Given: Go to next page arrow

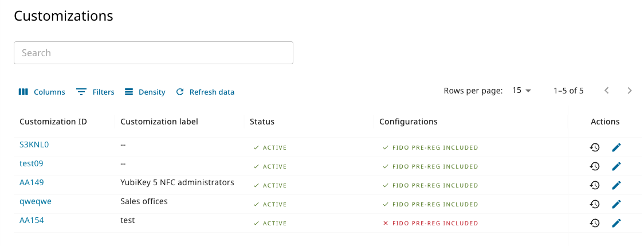Looking at the screenshot, I should [630, 91].
